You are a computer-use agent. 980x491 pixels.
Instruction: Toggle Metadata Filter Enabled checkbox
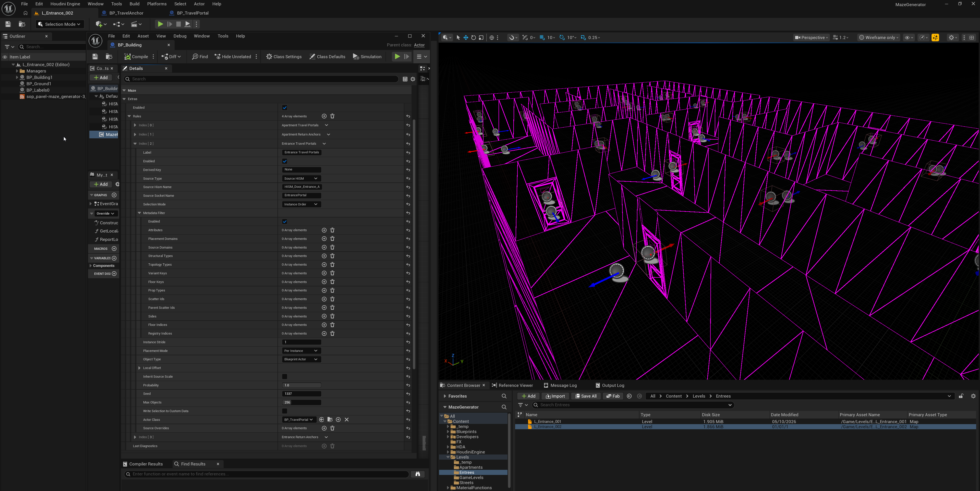(x=285, y=221)
